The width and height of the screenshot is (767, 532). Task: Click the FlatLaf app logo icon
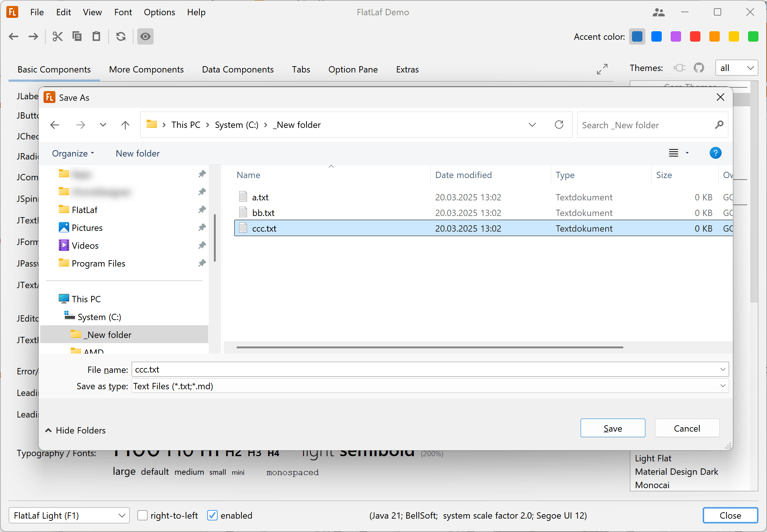click(x=12, y=12)
